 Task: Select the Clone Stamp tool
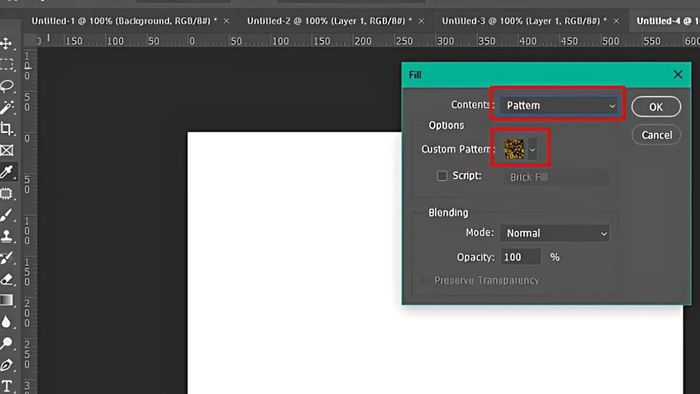7,236
